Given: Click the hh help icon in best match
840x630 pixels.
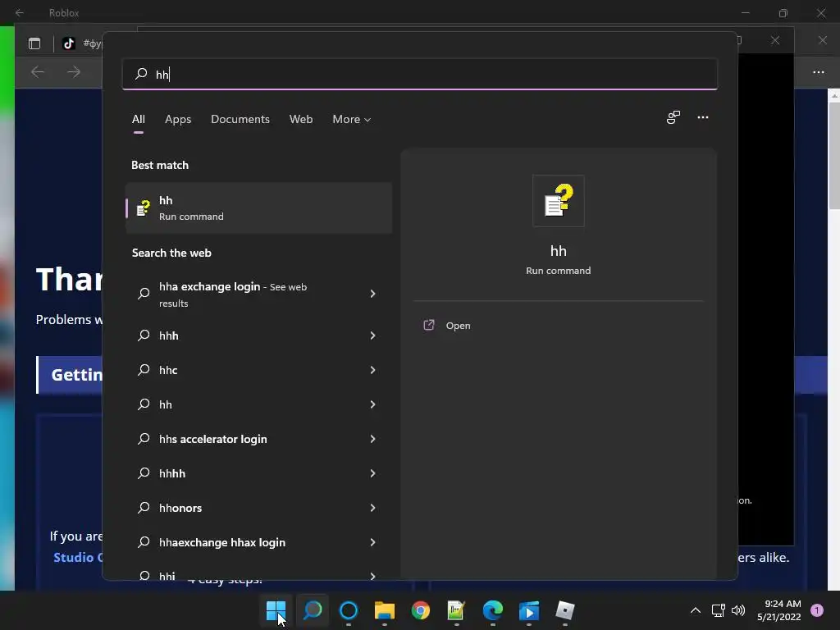Looking at the screenshot, I should point(143,208).
